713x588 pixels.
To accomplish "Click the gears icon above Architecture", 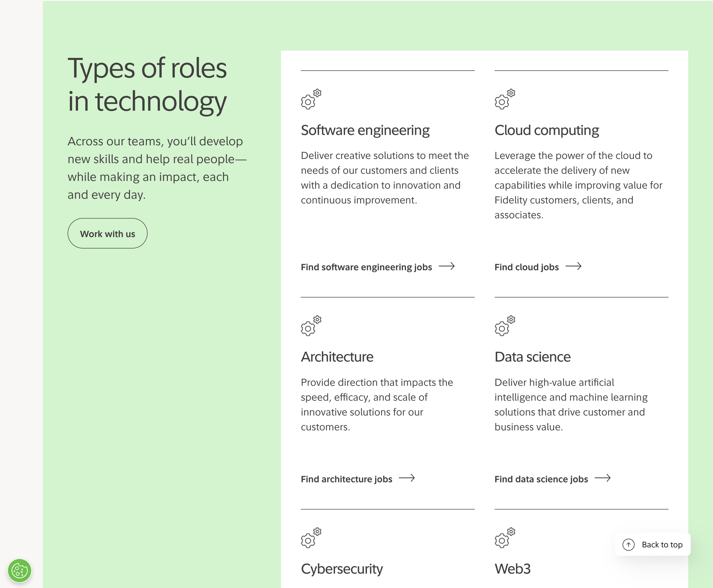I will pyautogui.click(x=311, y=325).
